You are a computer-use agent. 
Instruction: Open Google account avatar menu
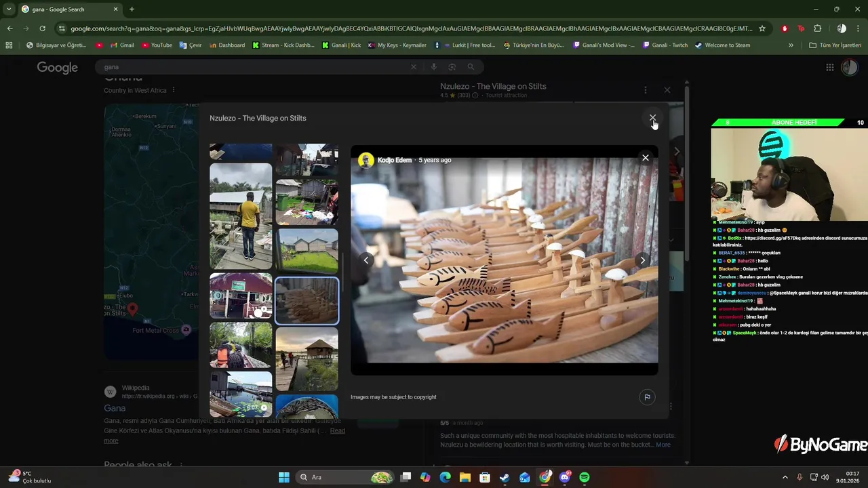pos(850,67)
